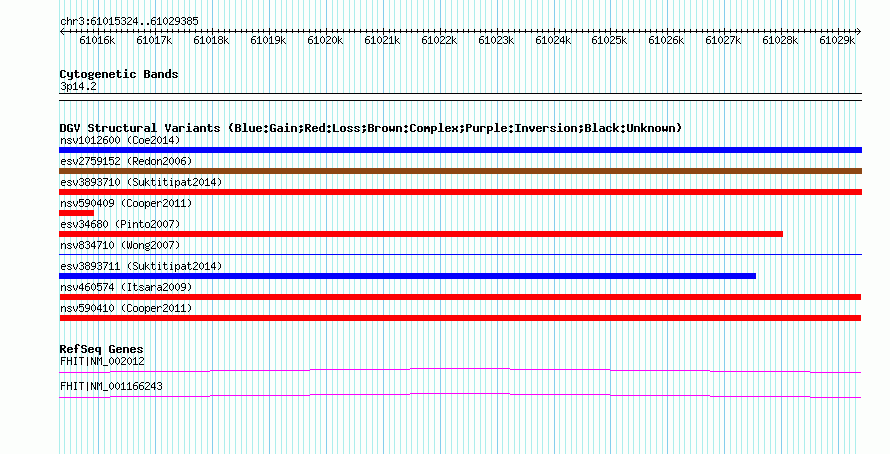
Task: Open the esv2759152 (Redon2006) label
Action: pos(126,161)
